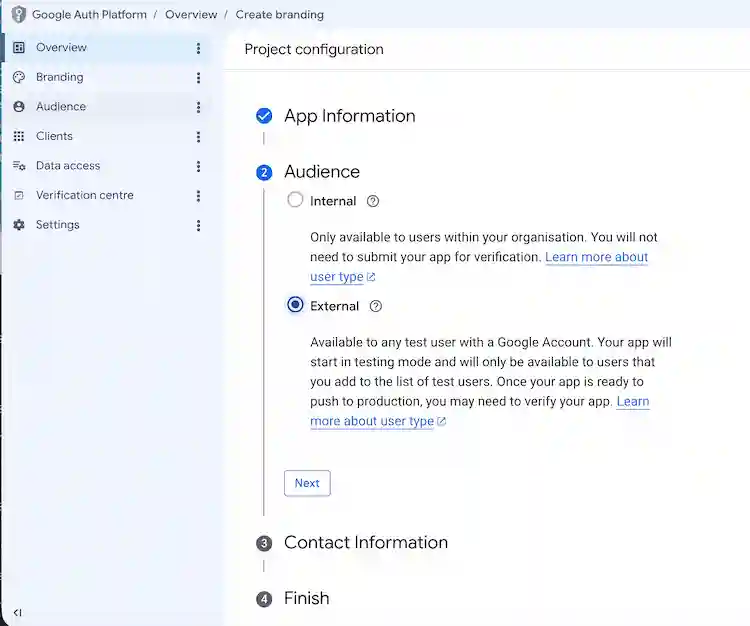Open the three-dot menu beside Verification centre
Viewport: 750px width, 626px height.
click(x=199, y=196)
